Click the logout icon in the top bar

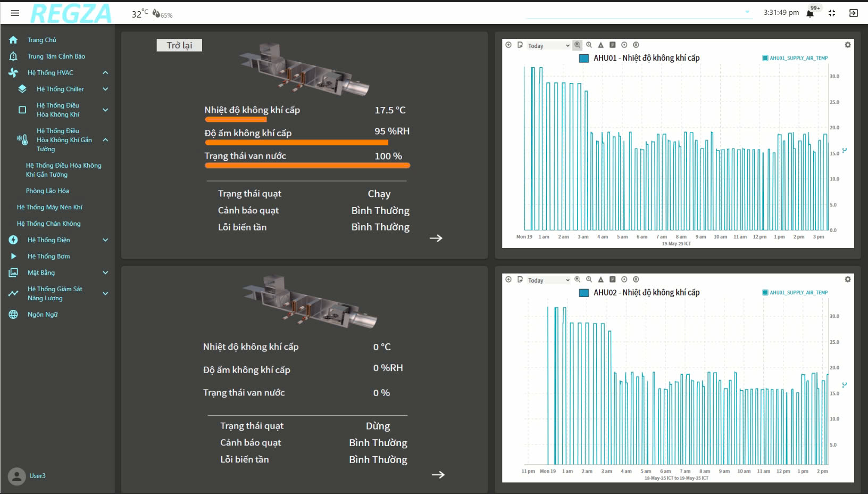click(854, 13)
